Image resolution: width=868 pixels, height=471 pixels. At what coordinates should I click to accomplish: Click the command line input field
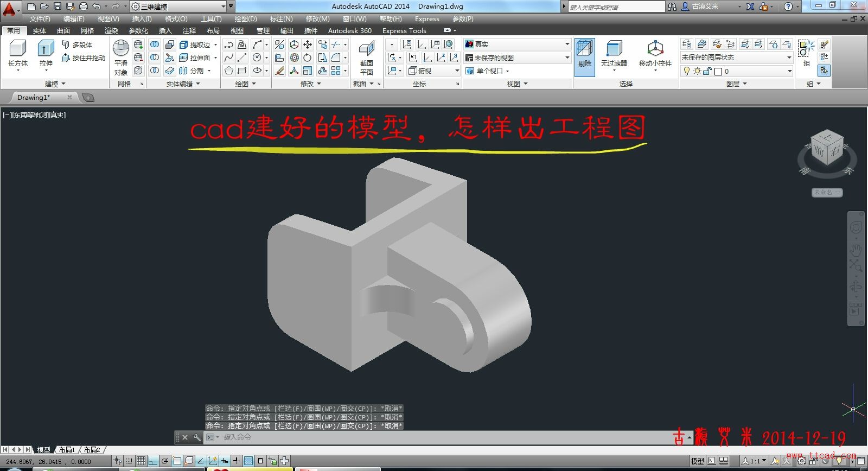(x=445, y=437)
